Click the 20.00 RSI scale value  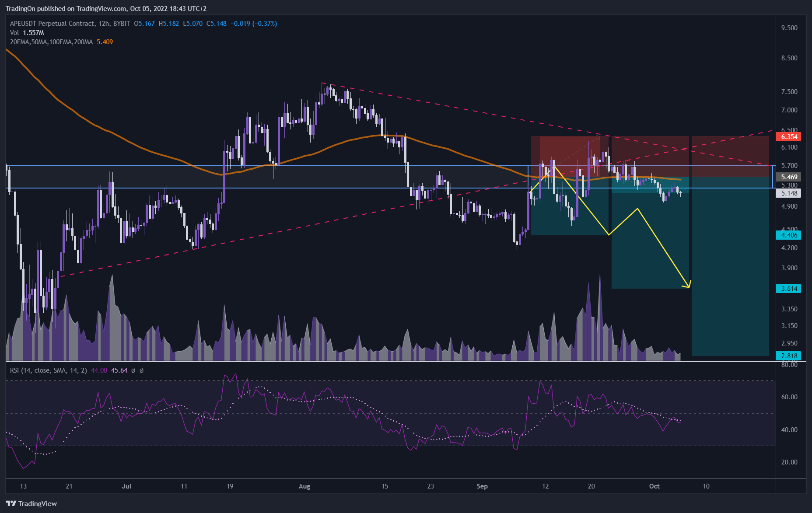point(789,462)
